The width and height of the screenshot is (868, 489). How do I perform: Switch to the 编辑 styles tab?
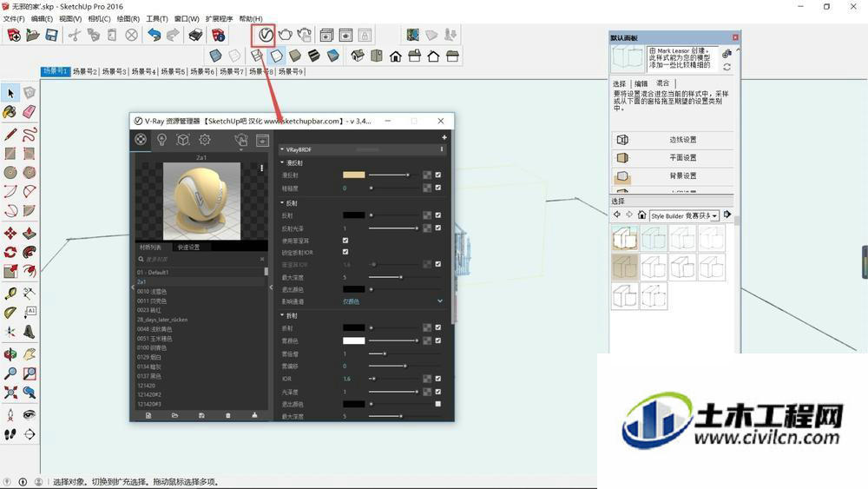pos(641,83)
